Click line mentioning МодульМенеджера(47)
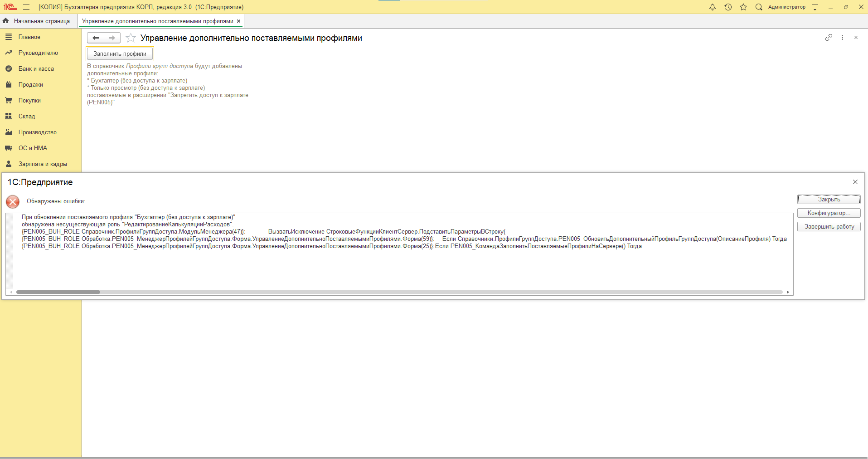Screen dimensions: 868x459 click(263, 231)
